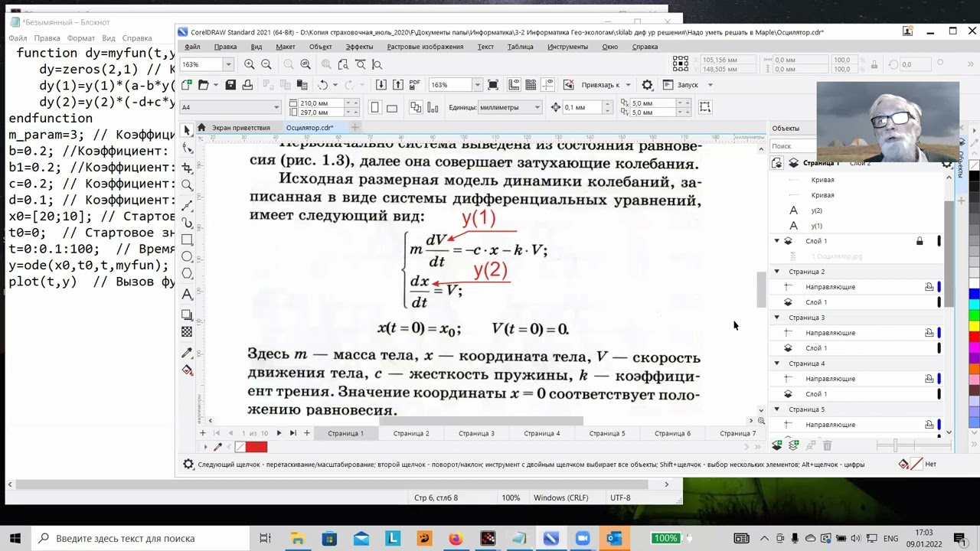Click Publish to PDF icon
The width and height of the screenshot is (980, 551).
point(415,85)
